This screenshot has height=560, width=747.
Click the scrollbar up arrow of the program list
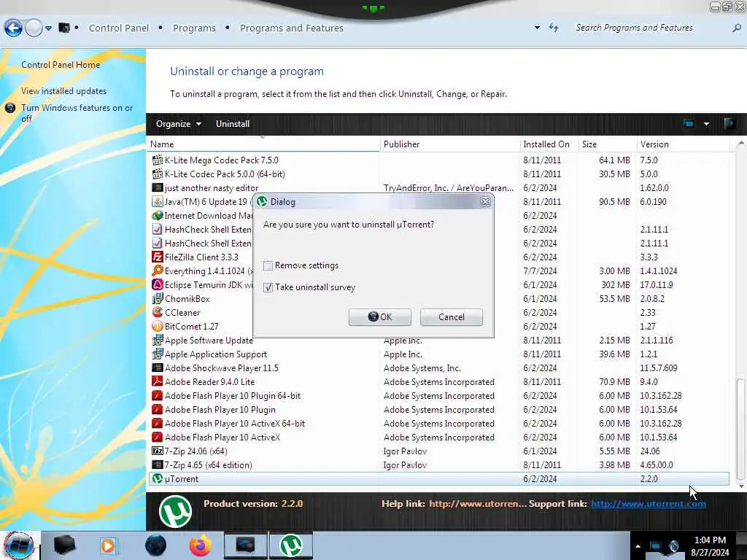(740, 143)
